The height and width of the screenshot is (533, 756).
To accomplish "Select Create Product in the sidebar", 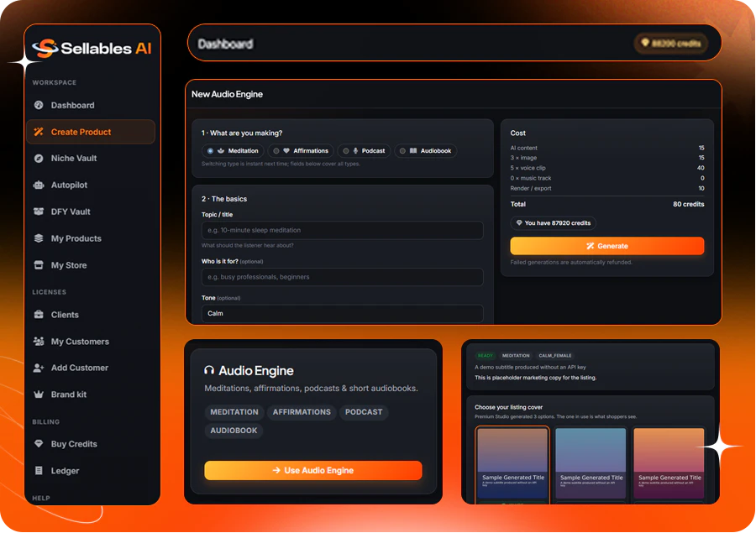I will pyautogui.click(x=91, y=132).
